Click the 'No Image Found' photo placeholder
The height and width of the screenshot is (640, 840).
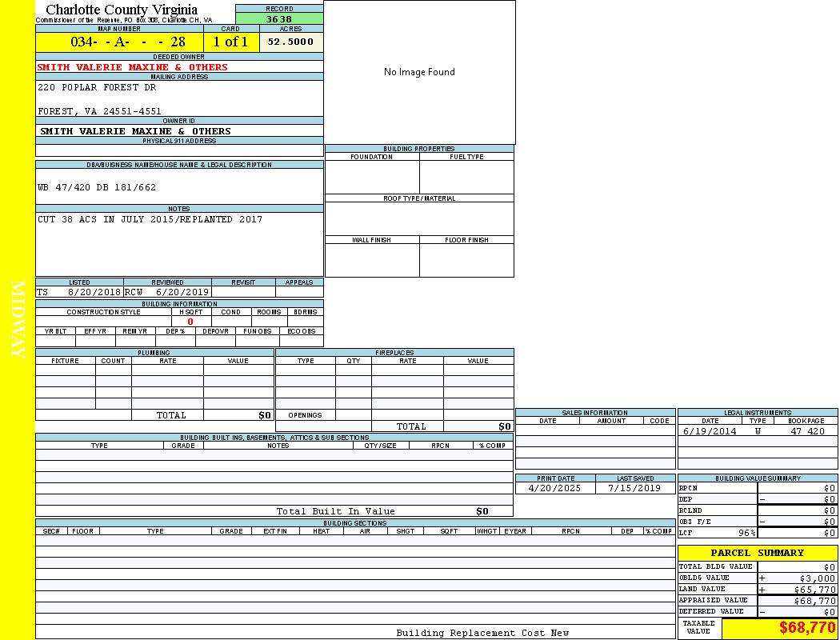coord(419,72)
